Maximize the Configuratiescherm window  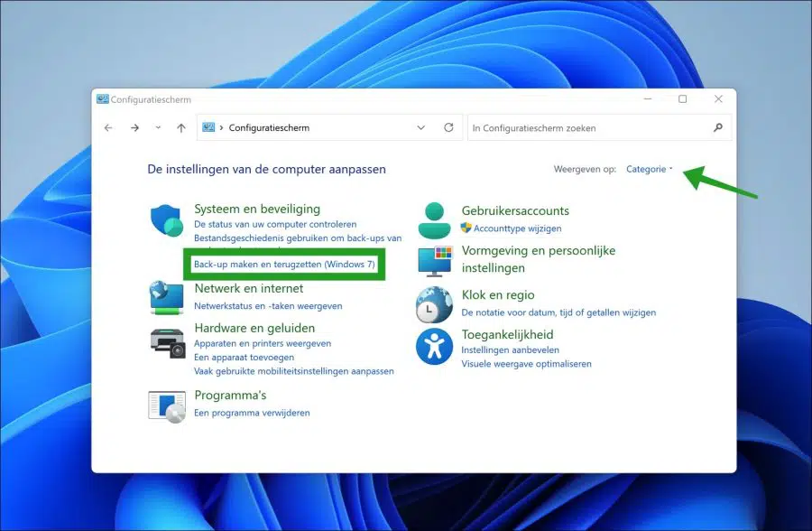click(683, 98)
